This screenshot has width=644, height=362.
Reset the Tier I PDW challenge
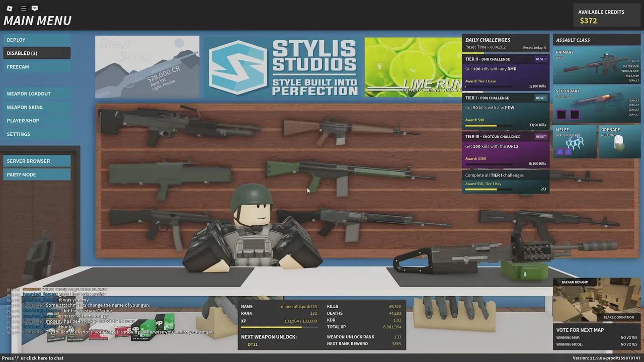(x=541, y=98)
